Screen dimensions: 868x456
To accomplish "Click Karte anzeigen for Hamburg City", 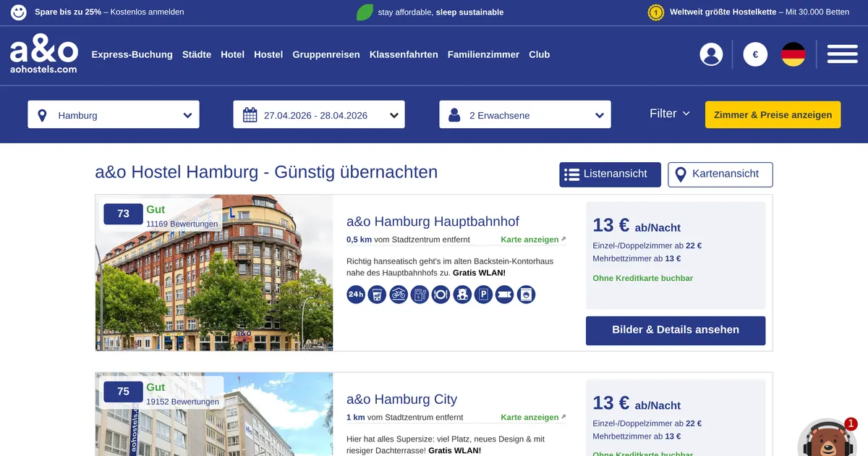I will (533, 418).
